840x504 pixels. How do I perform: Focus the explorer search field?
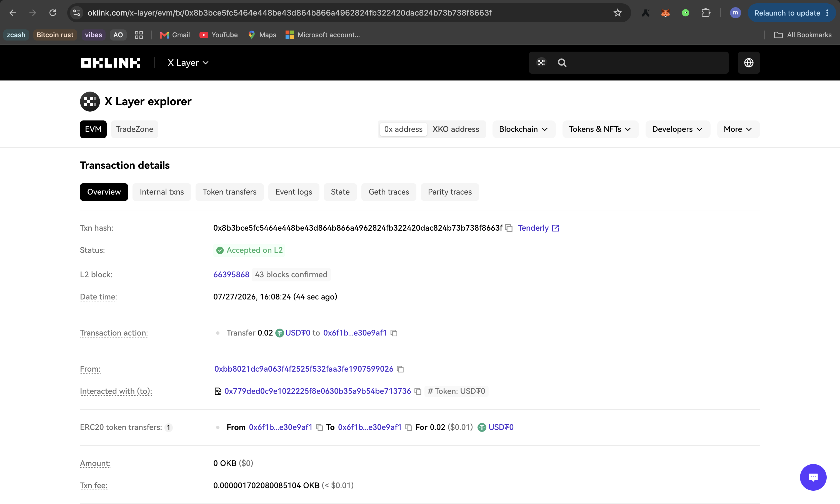click(646, 63)
